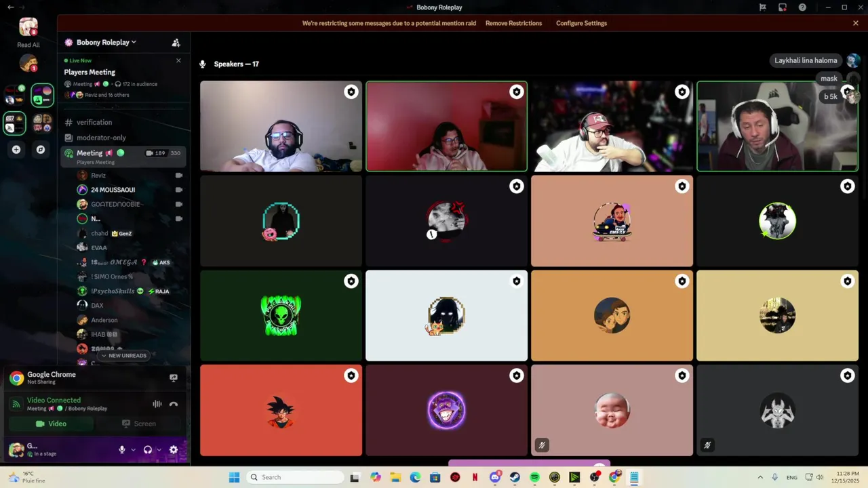Image resolution: width=868 pixels, height=488 pixels.
Task: Open Windows Start menu
Action: point(234,477)
